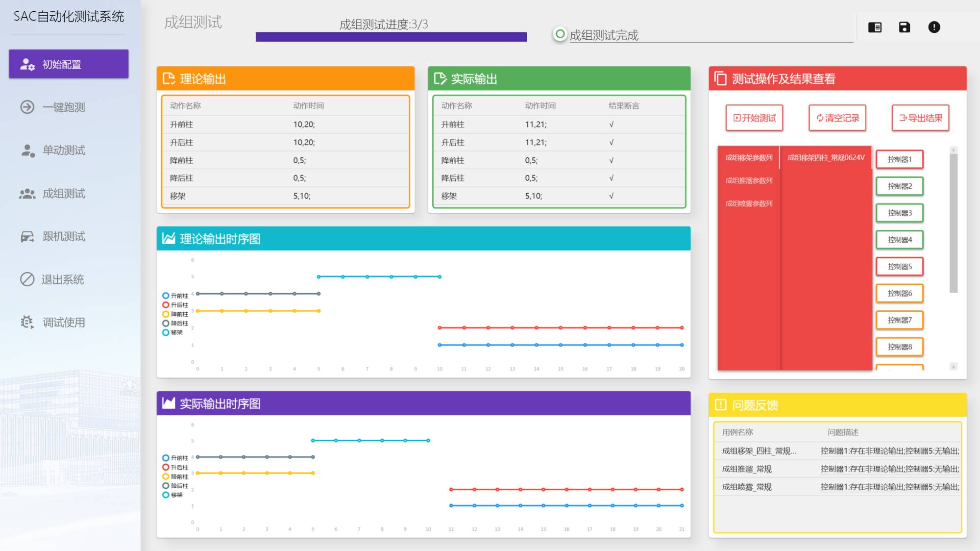Screen dimensions: 980x551
Task: Go to 单动测试 in the sidebar
Action: coord(64,150)
